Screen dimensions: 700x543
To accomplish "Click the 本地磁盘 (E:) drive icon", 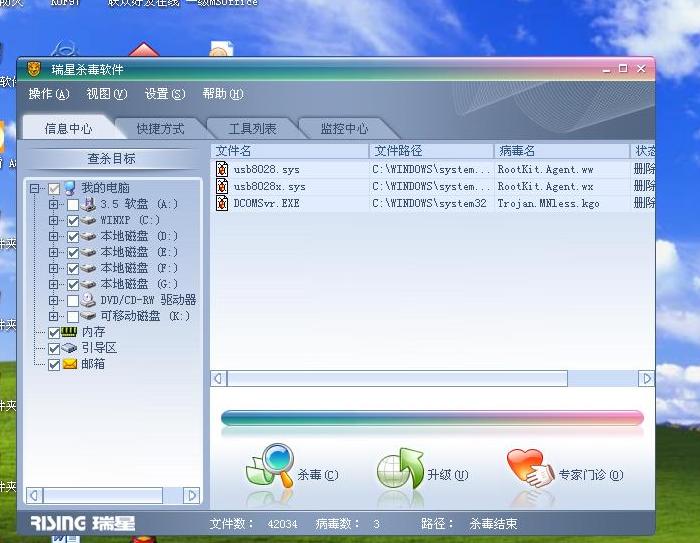I will tap(88, 252).
